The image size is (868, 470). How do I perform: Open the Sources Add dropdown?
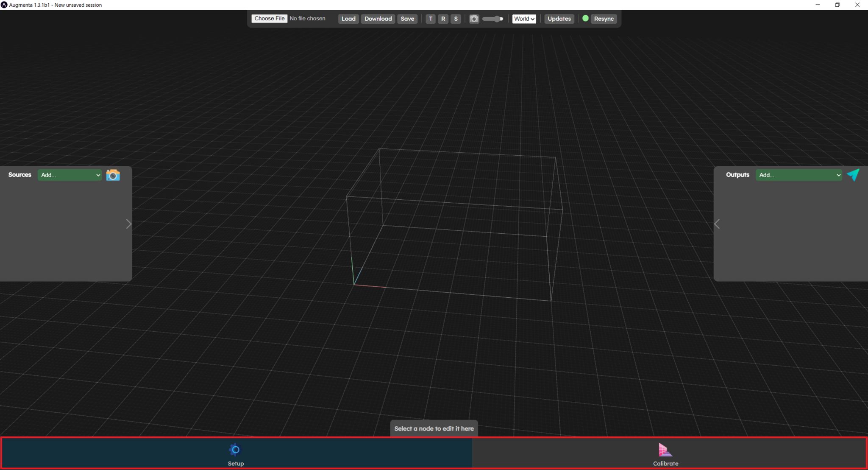point(70,175)
